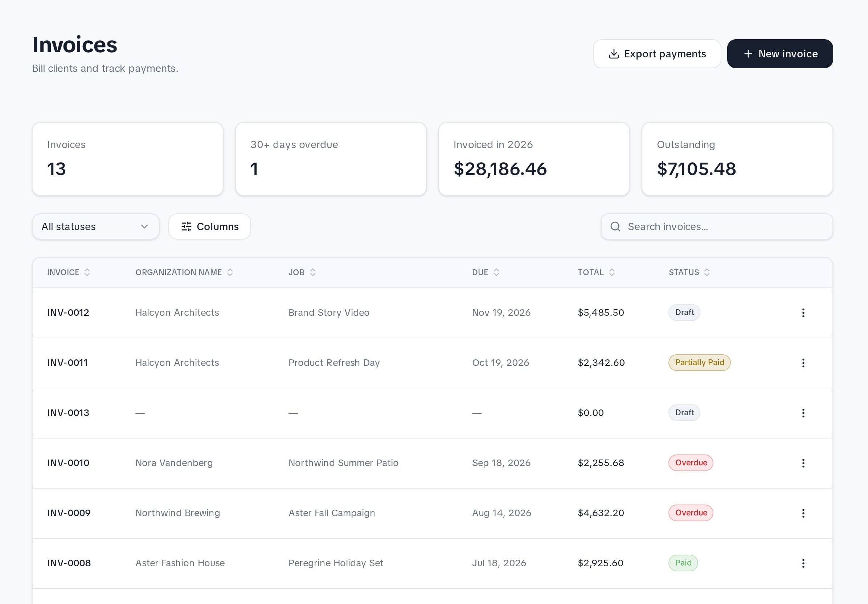
Task: Click the search magnifier icon
Action: pyautogui.click(x=615, y=226)
